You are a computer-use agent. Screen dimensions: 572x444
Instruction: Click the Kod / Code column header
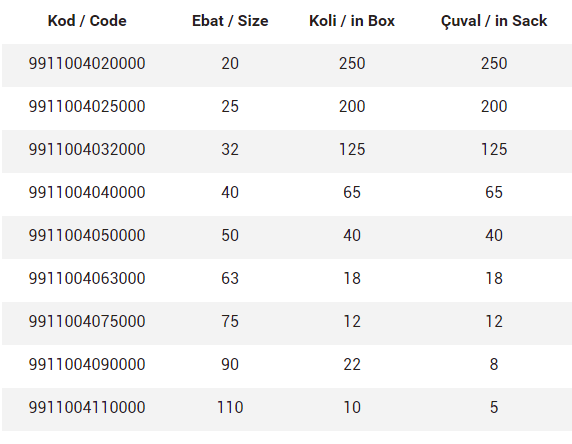point(87,21)
